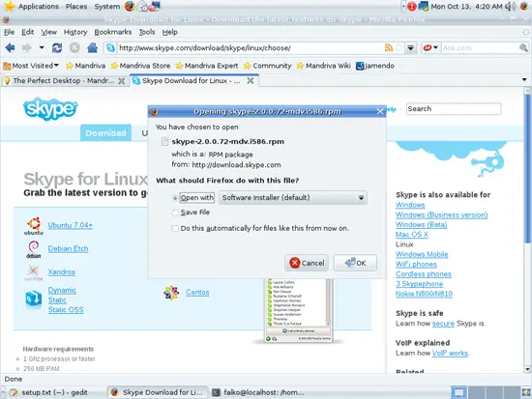Close the Skype Download tab
The image size is (532, 399).
[251, 81]
